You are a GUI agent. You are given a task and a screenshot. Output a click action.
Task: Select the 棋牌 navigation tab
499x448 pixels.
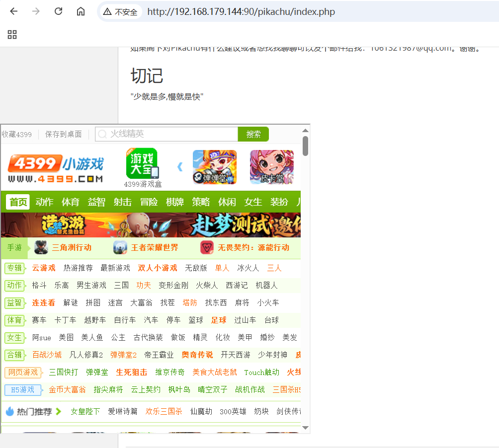pos(175,202)
